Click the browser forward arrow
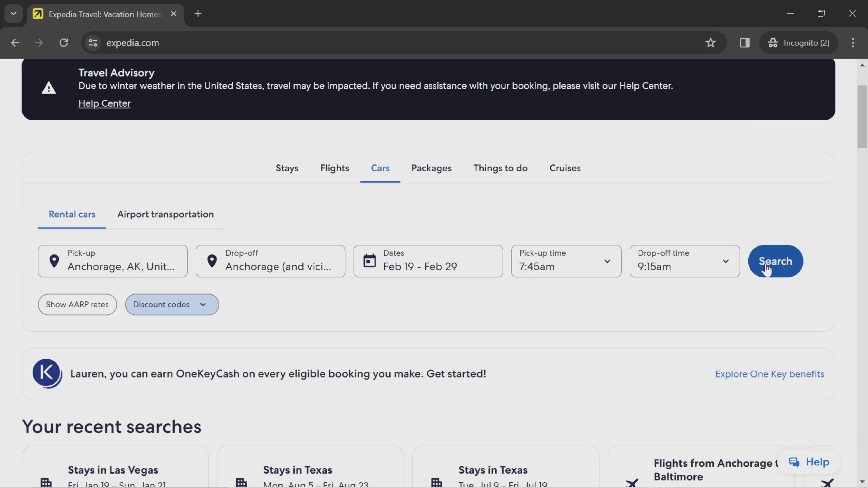This screenshot has width=868, height=488. (39, 43)
